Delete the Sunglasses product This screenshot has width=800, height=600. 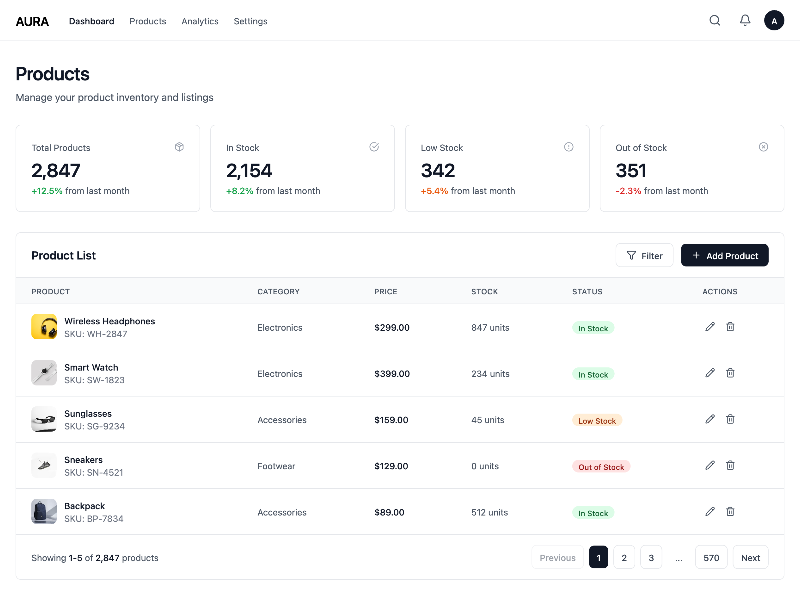click(x=730, y=419)
